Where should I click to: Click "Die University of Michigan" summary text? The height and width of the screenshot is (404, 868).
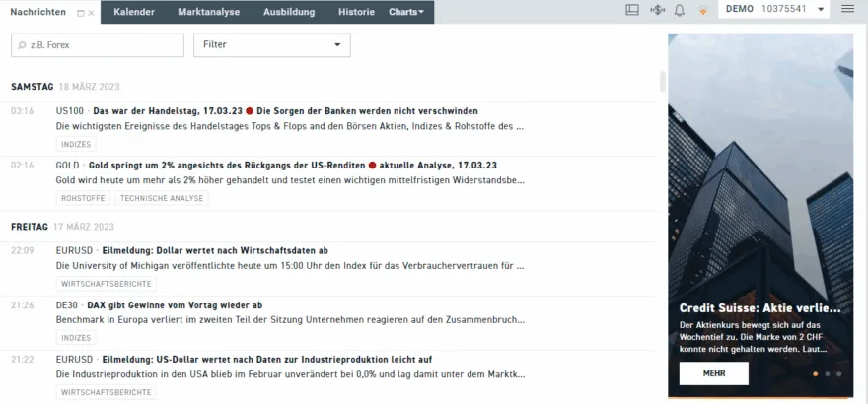click(x=290, y=265)
